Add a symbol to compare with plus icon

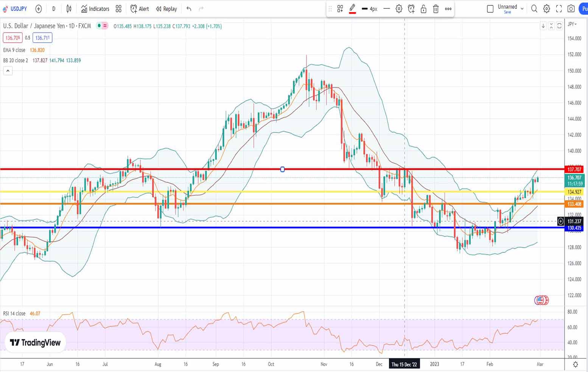pos(39,9)
